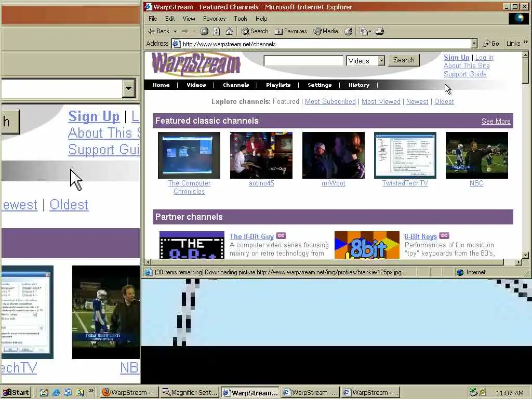Explore Most Subscribed channels
Viewport: 532px width, 399px height.
click(330, 101)
